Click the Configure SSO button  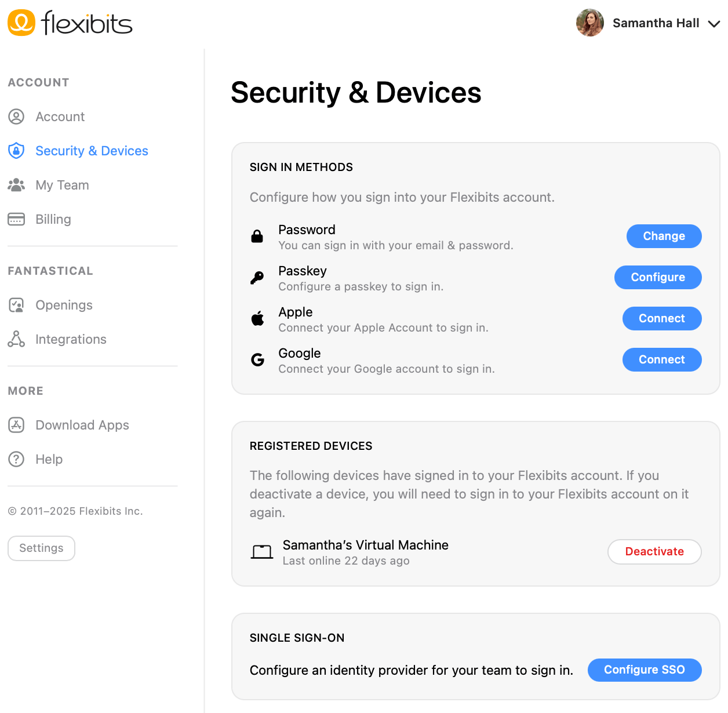[644, 670]
